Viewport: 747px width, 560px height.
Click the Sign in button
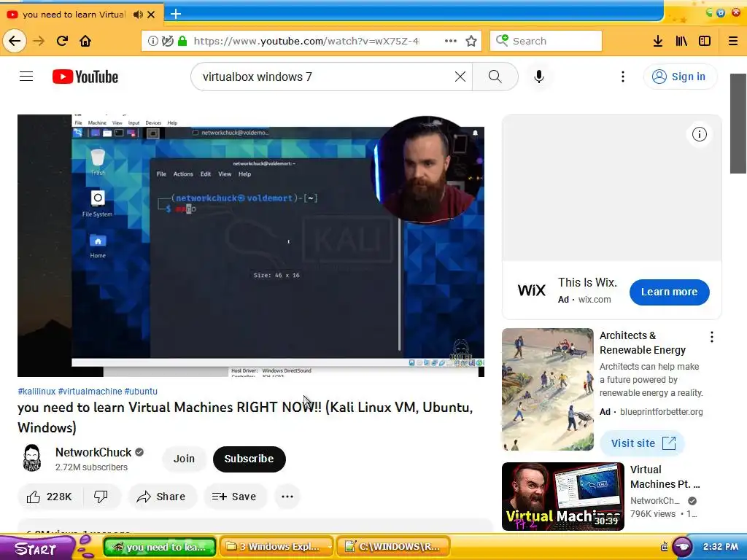tap(680, 77)
